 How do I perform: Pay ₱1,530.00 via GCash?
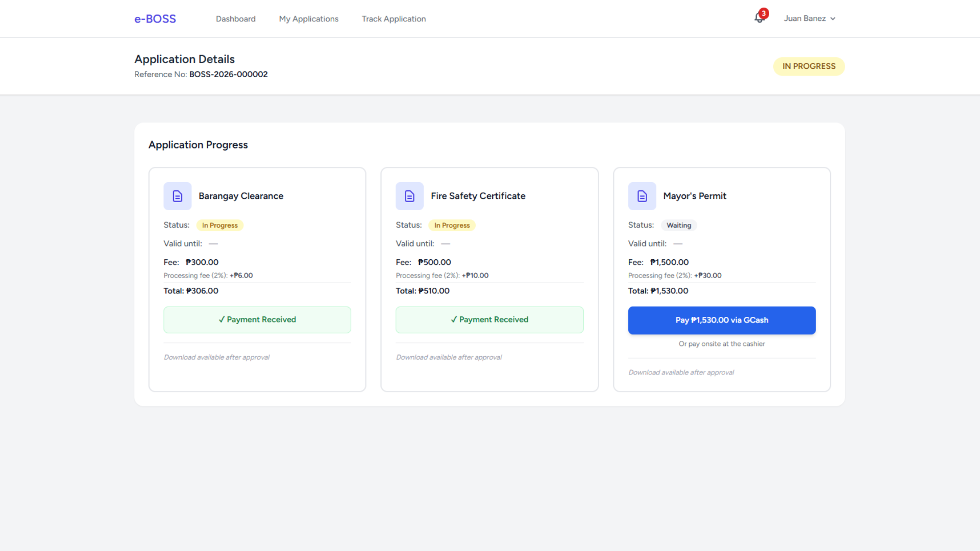(x=721, y=320)
